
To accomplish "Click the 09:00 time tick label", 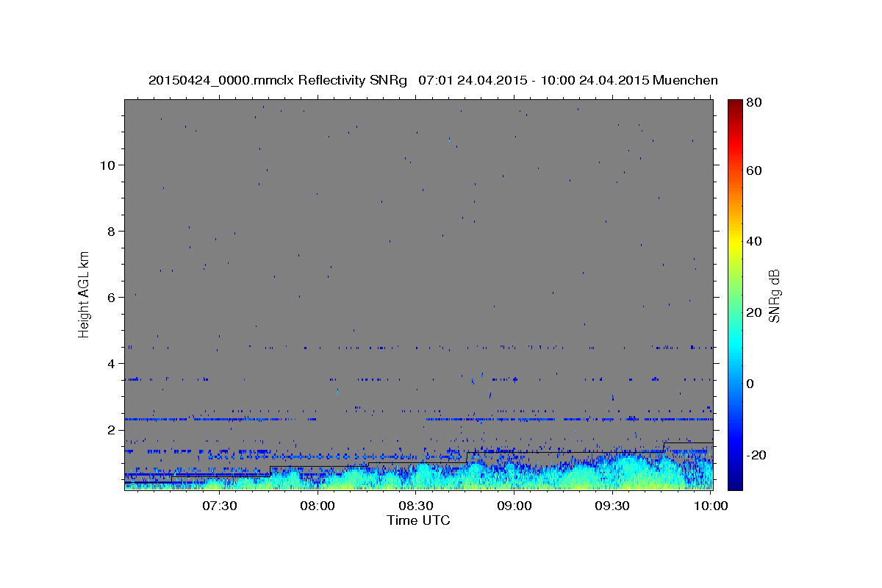I will 514,506.
